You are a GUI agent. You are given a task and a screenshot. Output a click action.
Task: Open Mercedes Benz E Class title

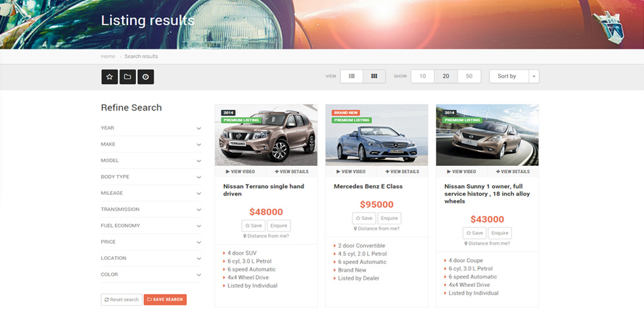click(x=368, y=186)
